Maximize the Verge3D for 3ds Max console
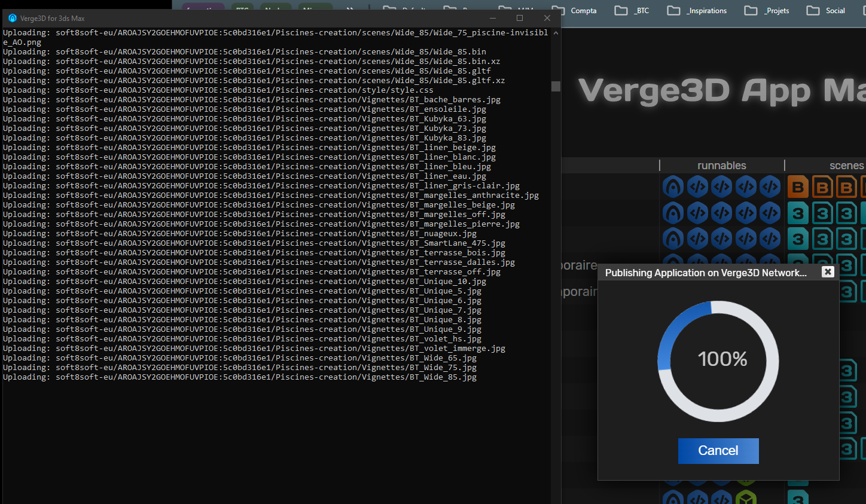 520,18
